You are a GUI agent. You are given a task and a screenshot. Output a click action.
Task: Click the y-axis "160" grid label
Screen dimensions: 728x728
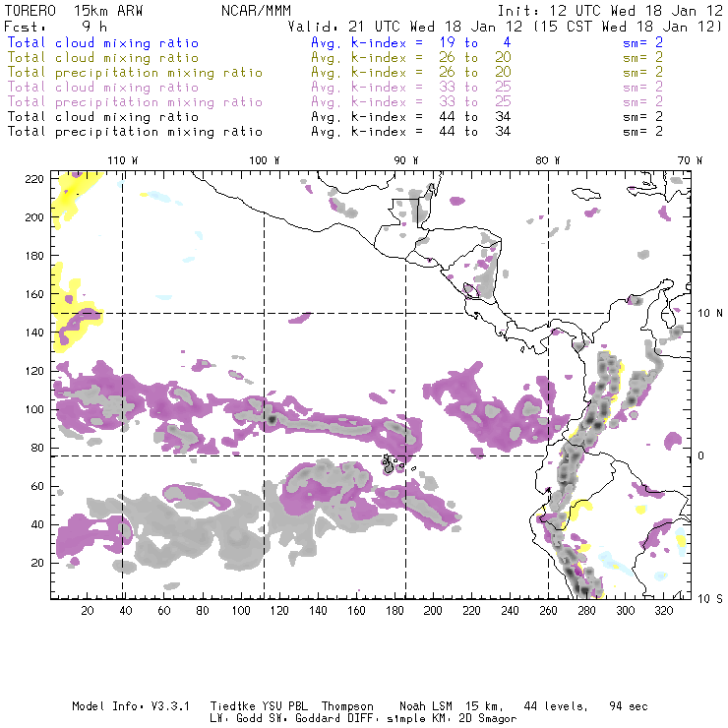tap(34, 294)
